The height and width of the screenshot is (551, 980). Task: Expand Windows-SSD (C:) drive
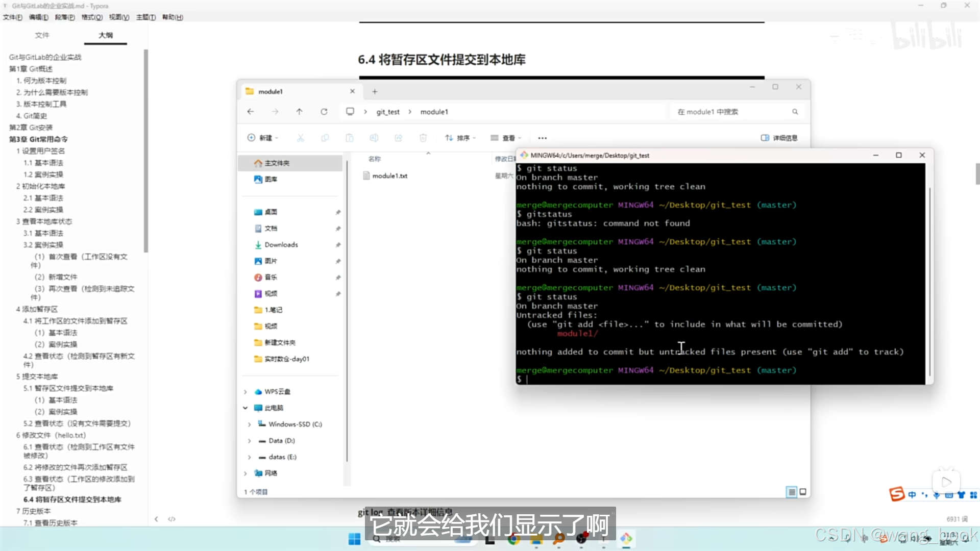click(x=250, y=424)
